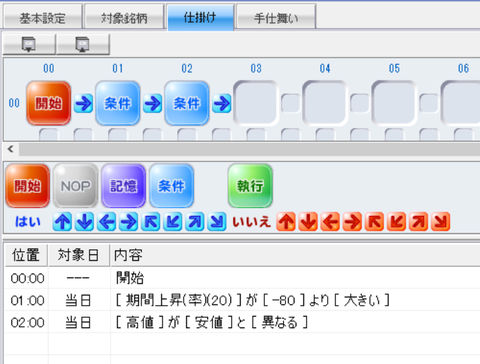Select the row with 期間上昇(率)(20) condition
480x364 pixels.
tap(243, 300)
